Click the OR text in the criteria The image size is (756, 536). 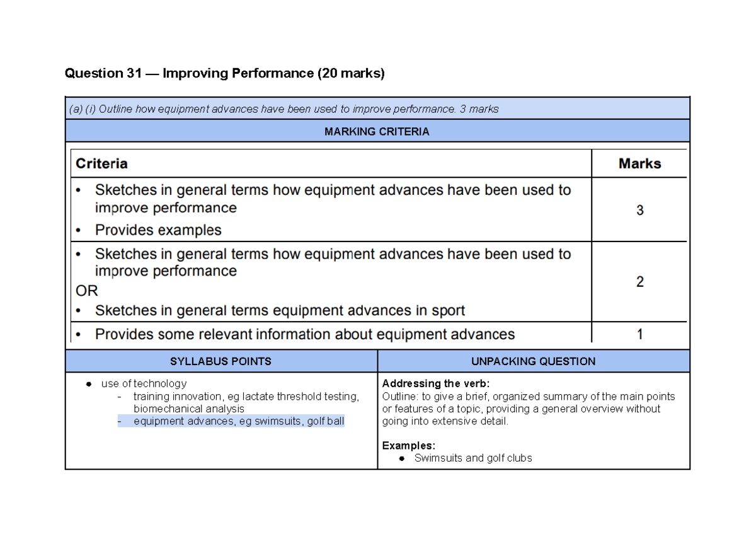tap(87, 291)
